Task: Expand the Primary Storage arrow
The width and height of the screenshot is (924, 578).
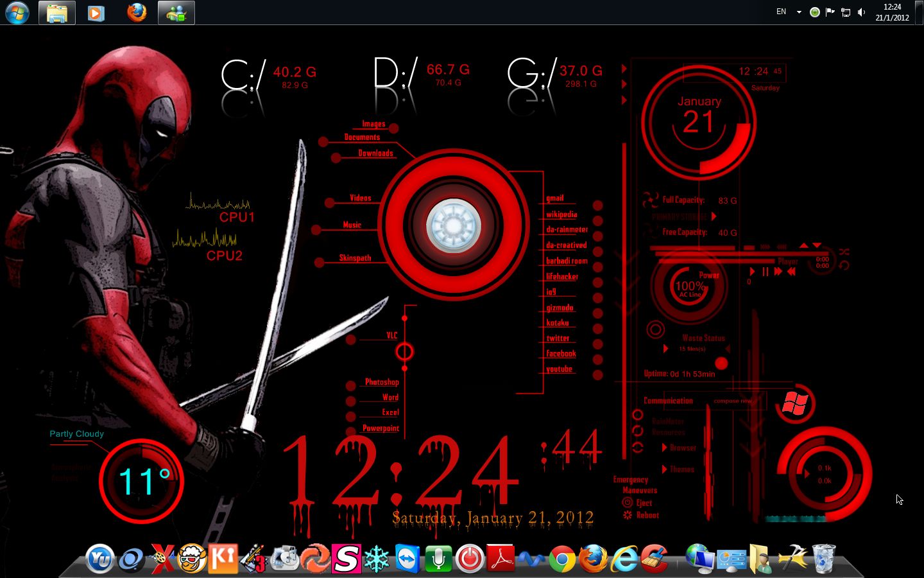Action: pos(714,216)
